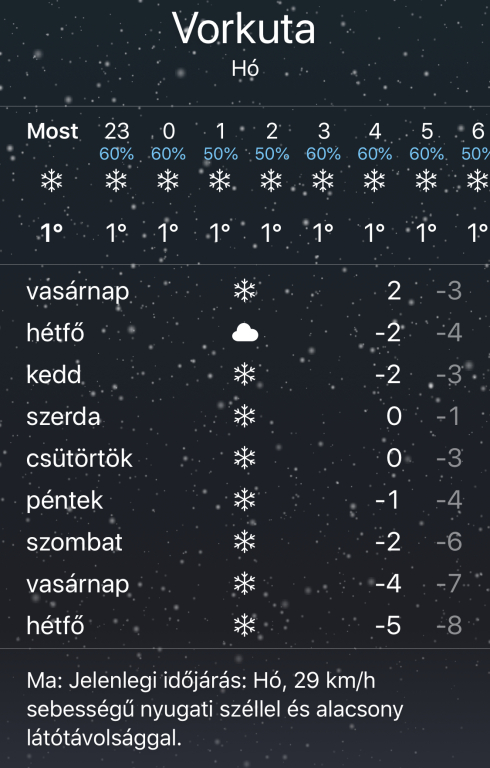490x768 pixels.
Task: Tap the snowflake icon next to kedd
Action: [245, 375]
